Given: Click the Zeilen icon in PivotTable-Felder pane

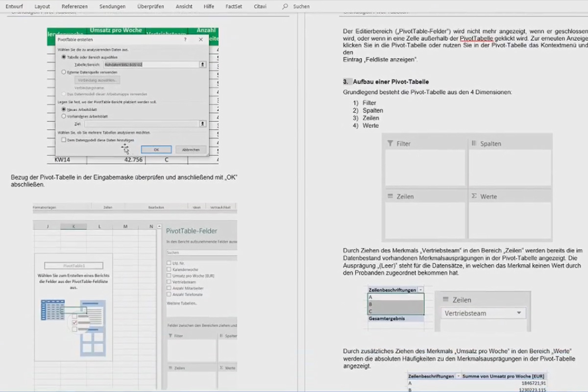Looking at the screenshot, I should (171, 367).
